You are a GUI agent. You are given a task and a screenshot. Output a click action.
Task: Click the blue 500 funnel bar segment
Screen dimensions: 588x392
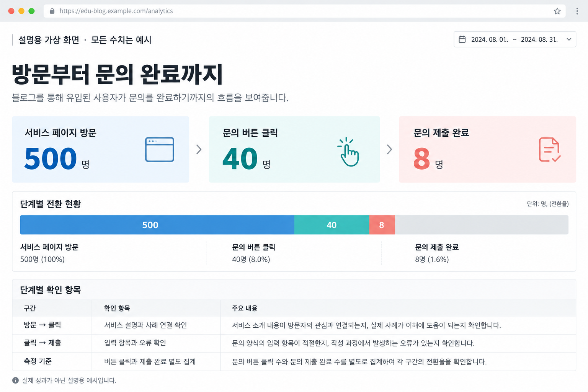click(x=157, y=225)
